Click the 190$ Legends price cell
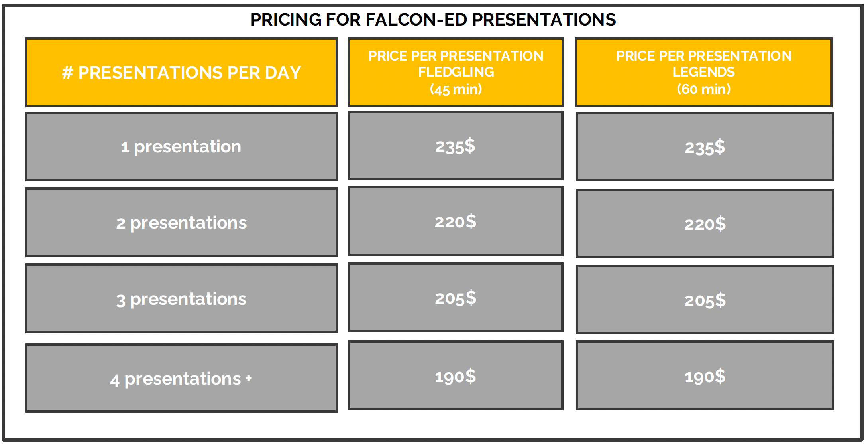 coord(705,376)
